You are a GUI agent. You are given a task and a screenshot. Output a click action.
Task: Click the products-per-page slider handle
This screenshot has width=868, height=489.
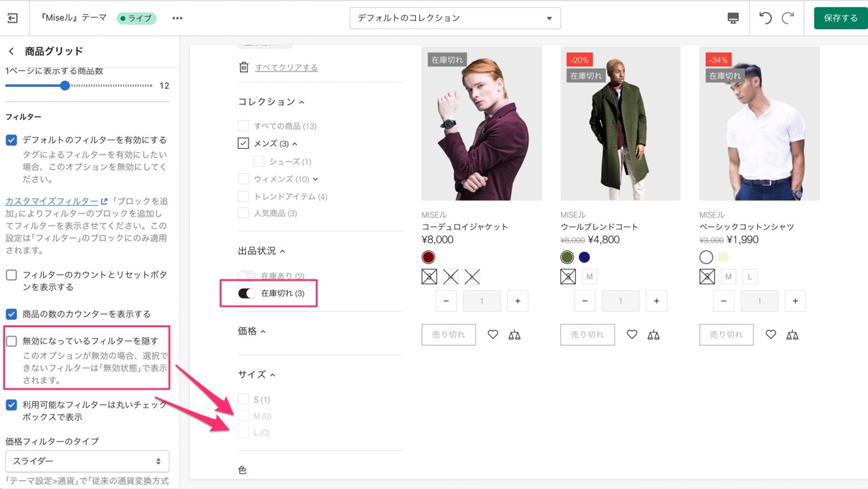[65, 86]
